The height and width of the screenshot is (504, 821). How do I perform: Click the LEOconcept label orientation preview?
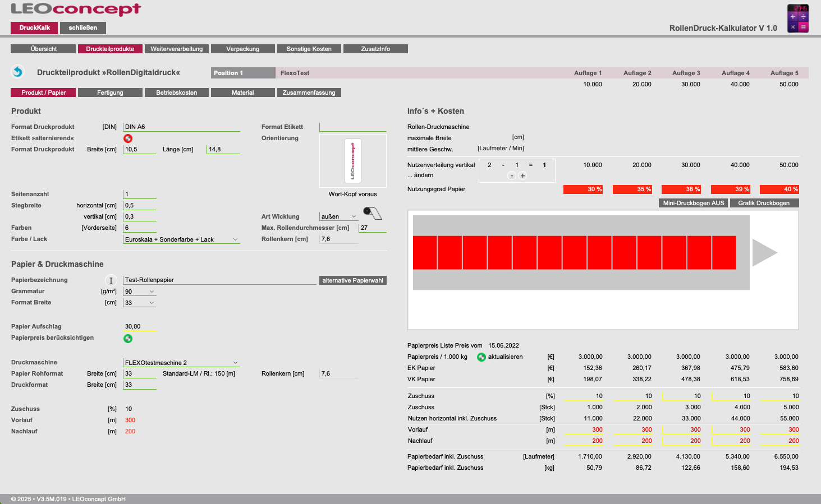tap(353, 161)
